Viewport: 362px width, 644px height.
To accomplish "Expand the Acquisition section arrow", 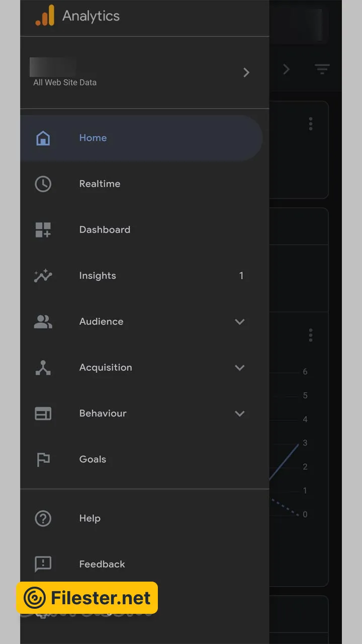I will [x=240, y=368].
